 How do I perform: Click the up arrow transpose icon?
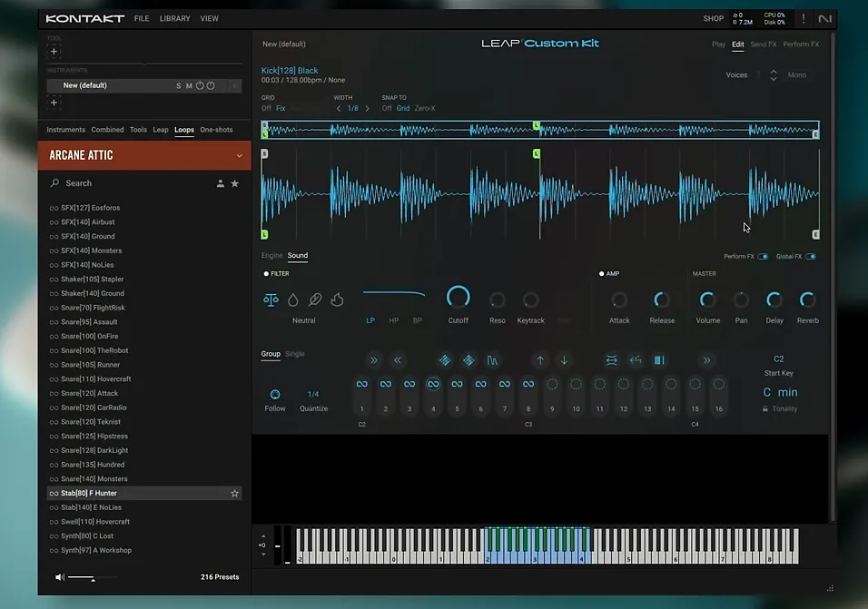540,360
